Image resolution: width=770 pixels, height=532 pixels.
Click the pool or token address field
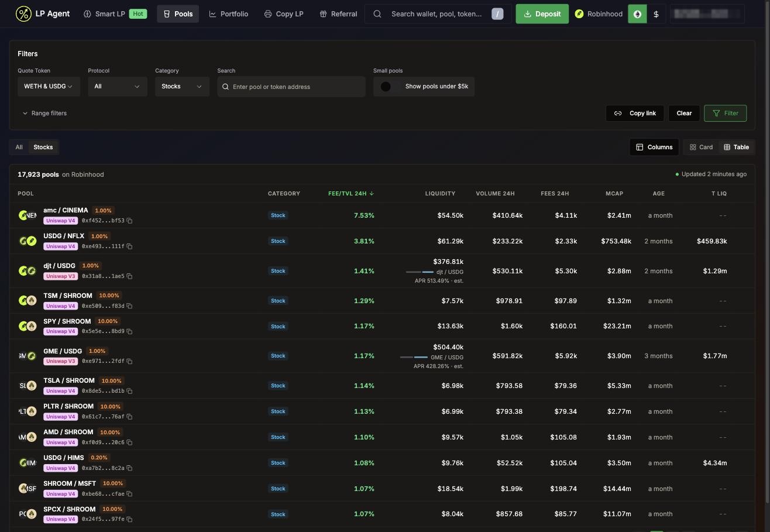point(291,87)
